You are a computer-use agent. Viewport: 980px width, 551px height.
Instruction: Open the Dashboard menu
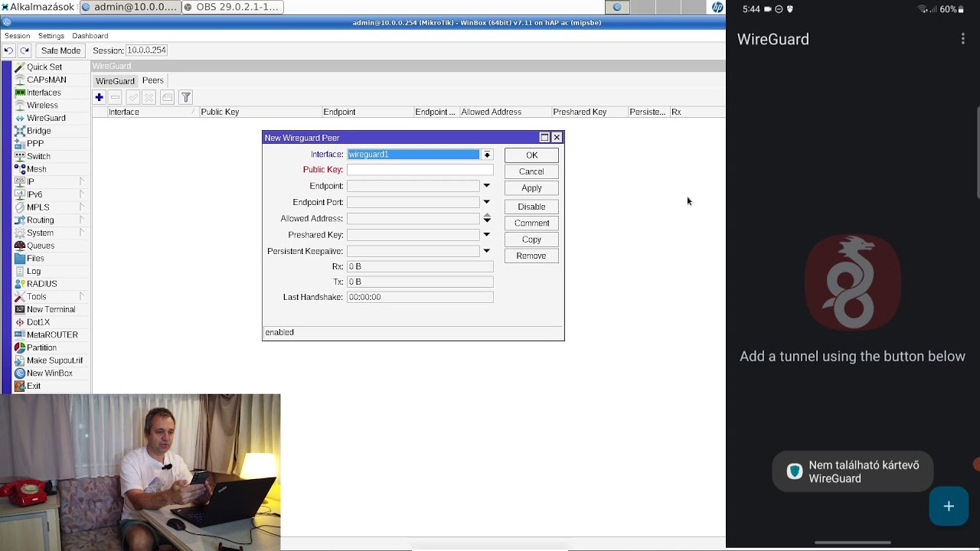tap(90, 36)
